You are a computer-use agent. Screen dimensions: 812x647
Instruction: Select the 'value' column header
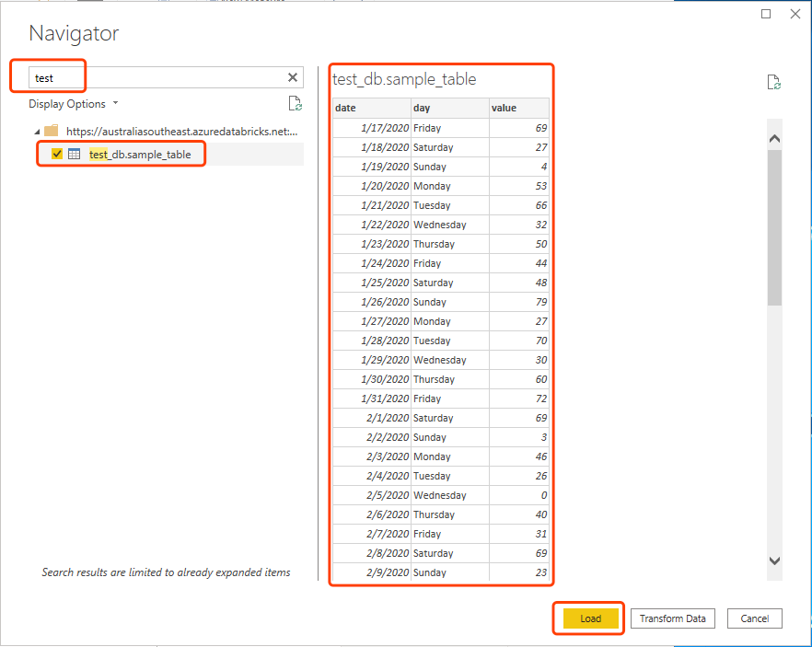[x=518, y=108]
